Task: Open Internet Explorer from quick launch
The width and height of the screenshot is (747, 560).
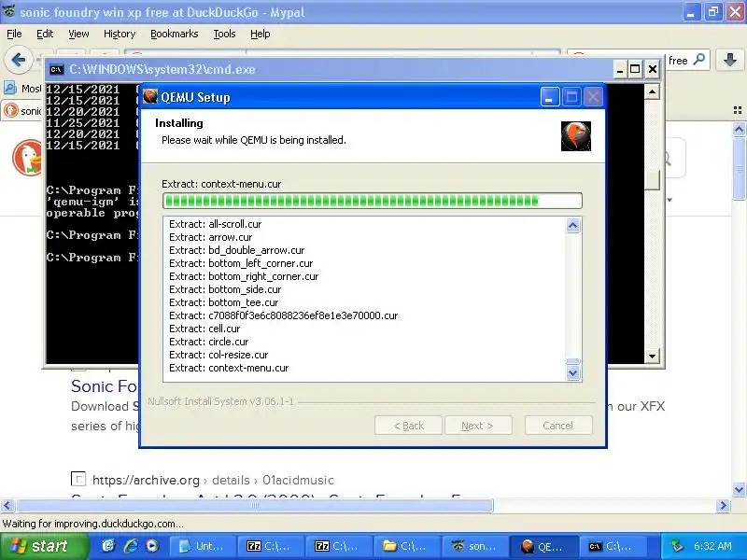Action: point(131,546)
